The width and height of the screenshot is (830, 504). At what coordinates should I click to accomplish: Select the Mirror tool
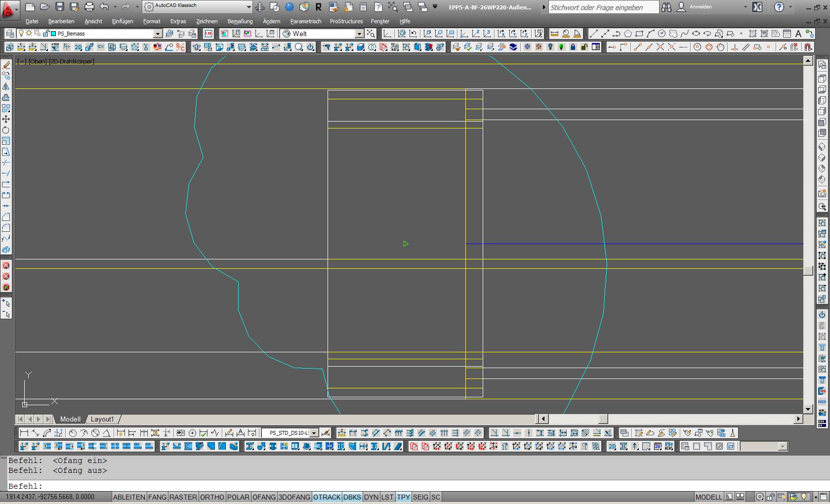coord(6,86)
